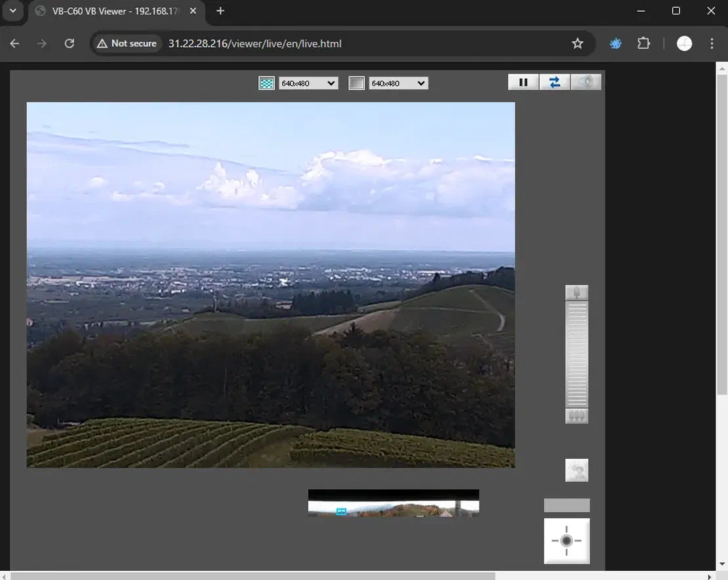Click the Not secure badge
This screenshot has height=580, width=728.
pos(126,43)
